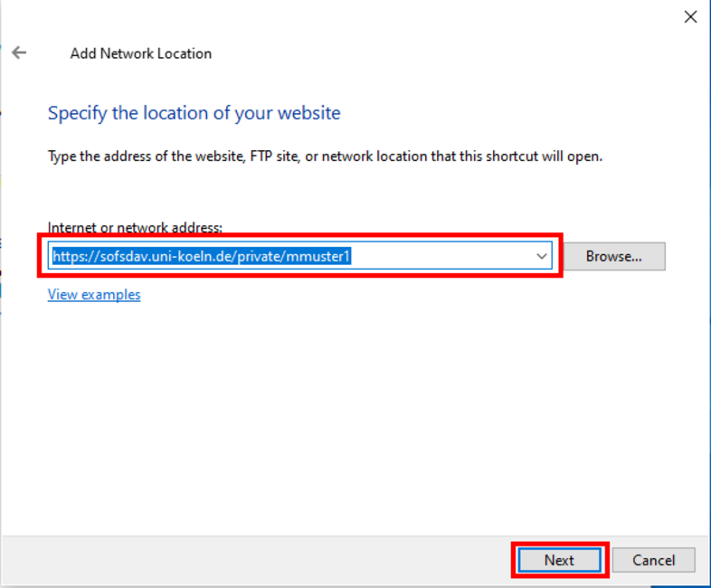711x588 pixels.
Task: Click the word FTP in instructions
Action: click(261, 156)
